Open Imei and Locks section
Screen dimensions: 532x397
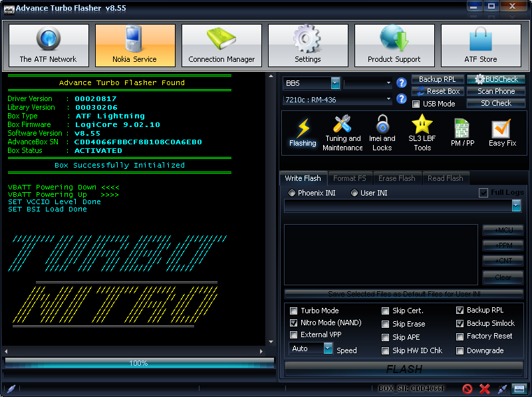(x=382, y=133)
